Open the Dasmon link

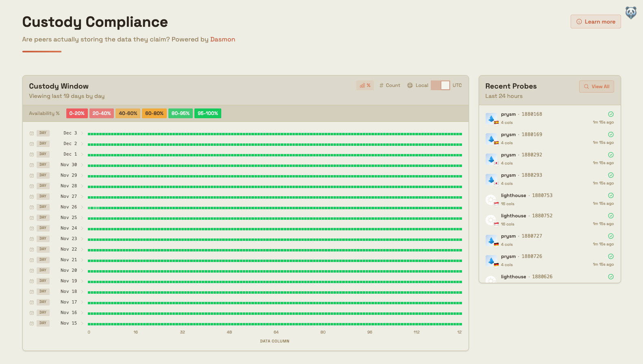point(222,39)
